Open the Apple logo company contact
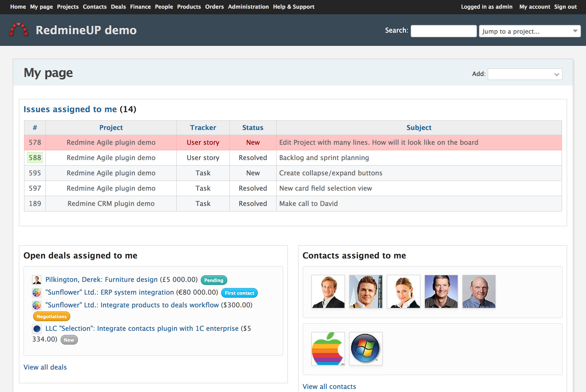Viewport: 586px width, 392px height. coord(328,348)
